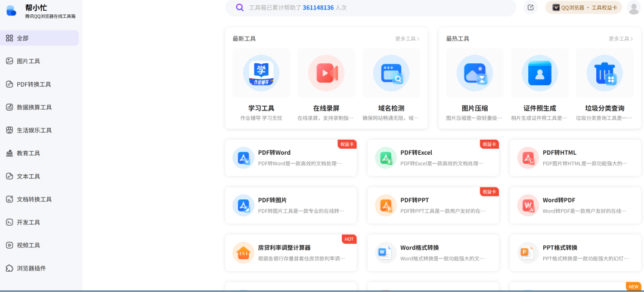
Task: Open the 证件照生成 icon
Action: 540,73
